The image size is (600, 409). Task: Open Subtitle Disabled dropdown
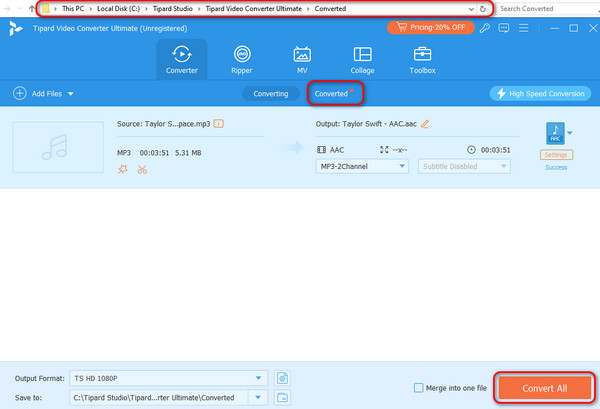click(x=464, y=166)
